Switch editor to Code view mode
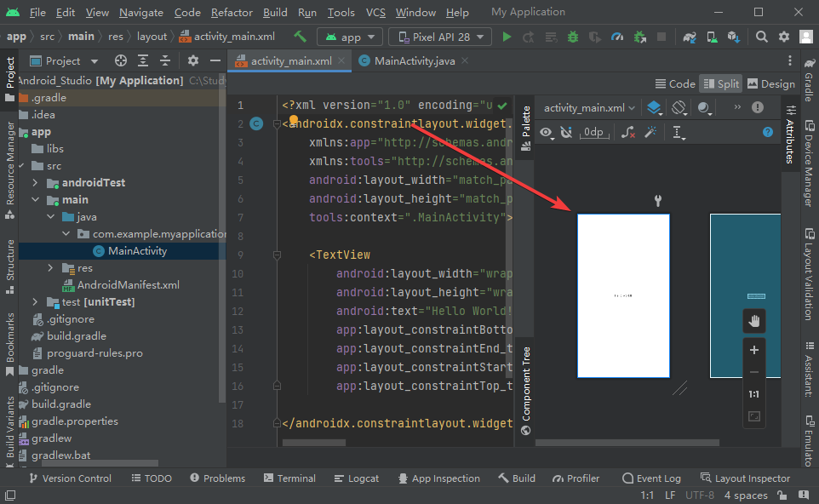Image resolution: width=819 pixels, height=504 pixels. click(675, 84)
